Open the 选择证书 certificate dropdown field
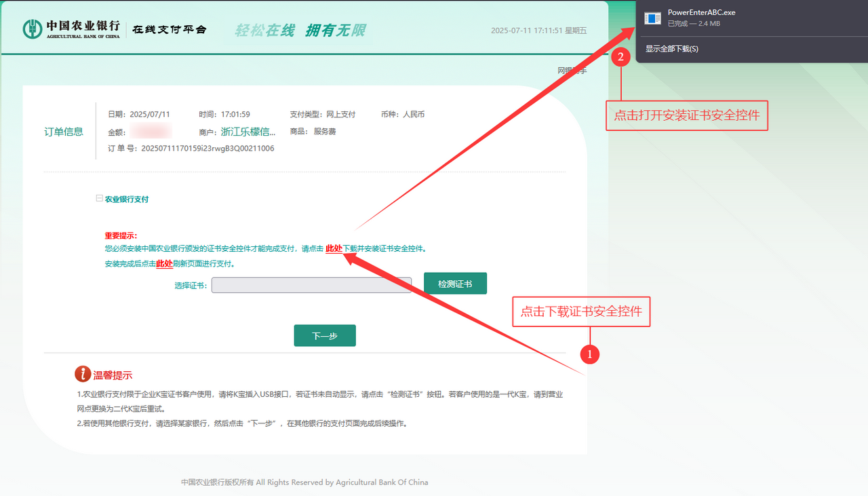The image size is (868, 496). click(x=311, y=285)
